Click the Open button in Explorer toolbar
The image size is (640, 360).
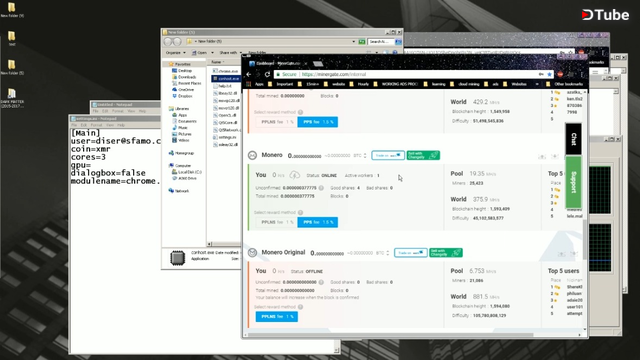pyautogui.click(x=200, y=53)
